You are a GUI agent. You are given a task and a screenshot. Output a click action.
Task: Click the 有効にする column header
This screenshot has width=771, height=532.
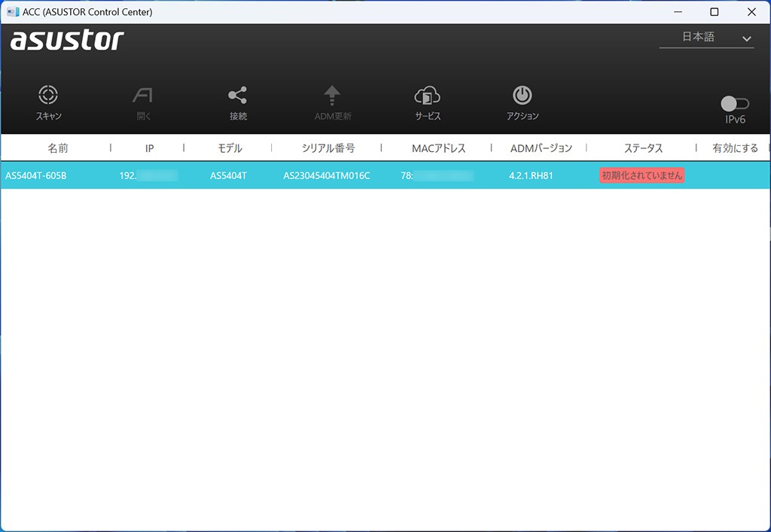pyautogui.click(x=735, y=147)
